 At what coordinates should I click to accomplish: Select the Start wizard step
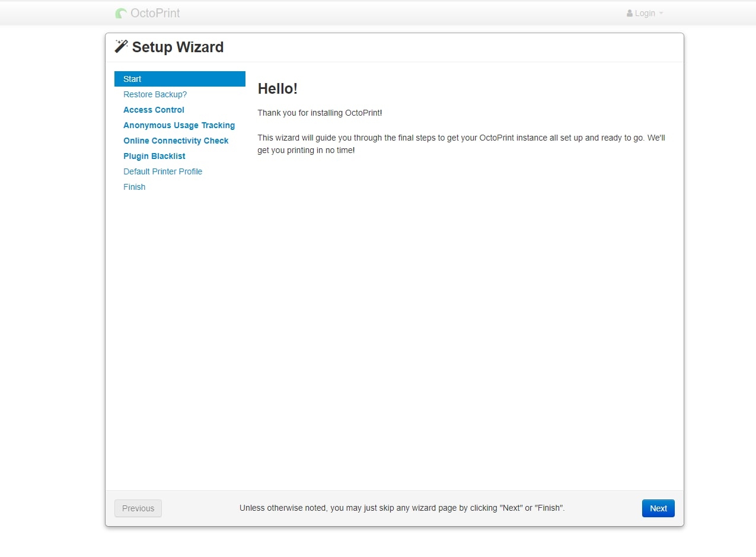(x=180, y=79)
